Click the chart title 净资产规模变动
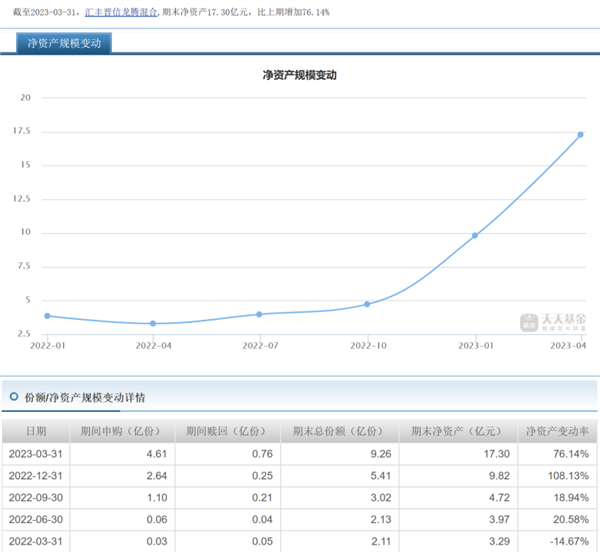Viewport: 600px width, 552px height. 300,75
